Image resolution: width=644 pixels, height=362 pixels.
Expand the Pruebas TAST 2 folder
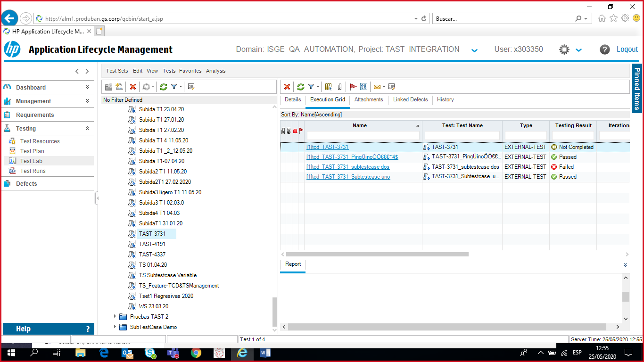click(x=115, y=317)
